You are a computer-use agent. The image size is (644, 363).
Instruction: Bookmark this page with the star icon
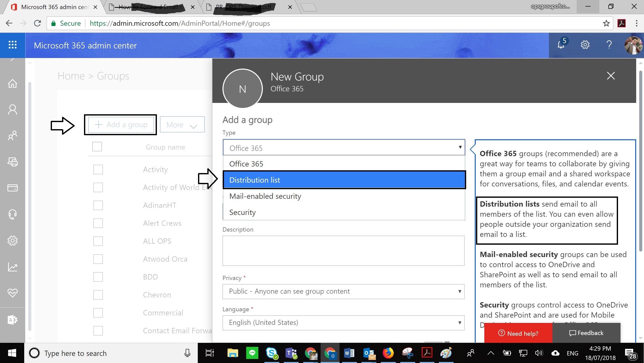(606, 23)
